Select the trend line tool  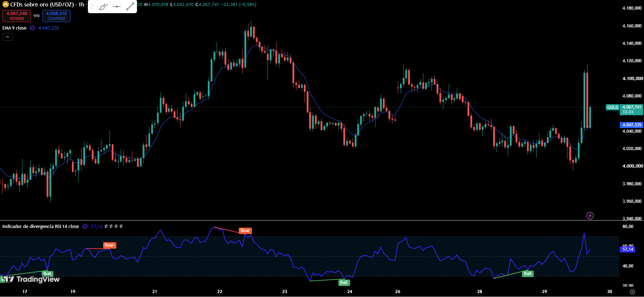click(x=130, y=6)
